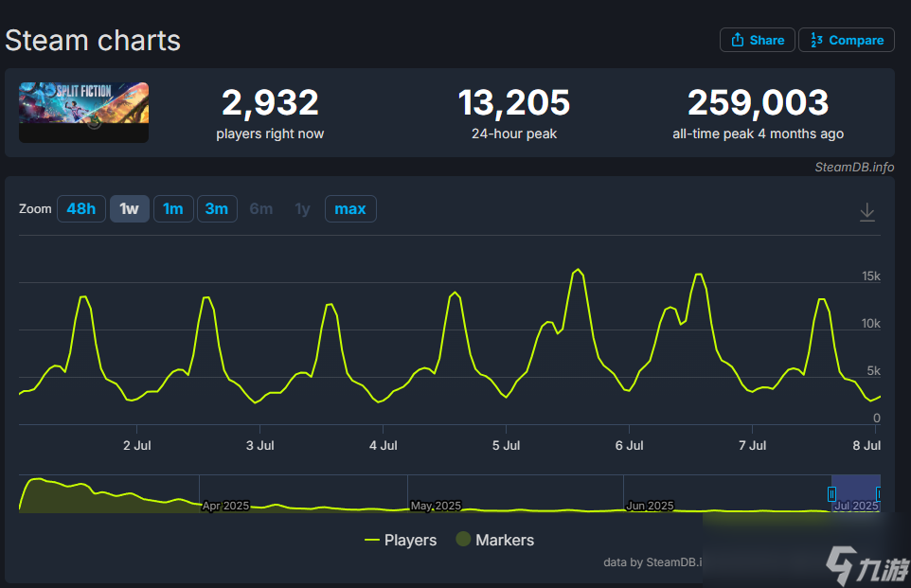Set zoom to max
Screen dimensions: 911x588
tap(350, 208)
